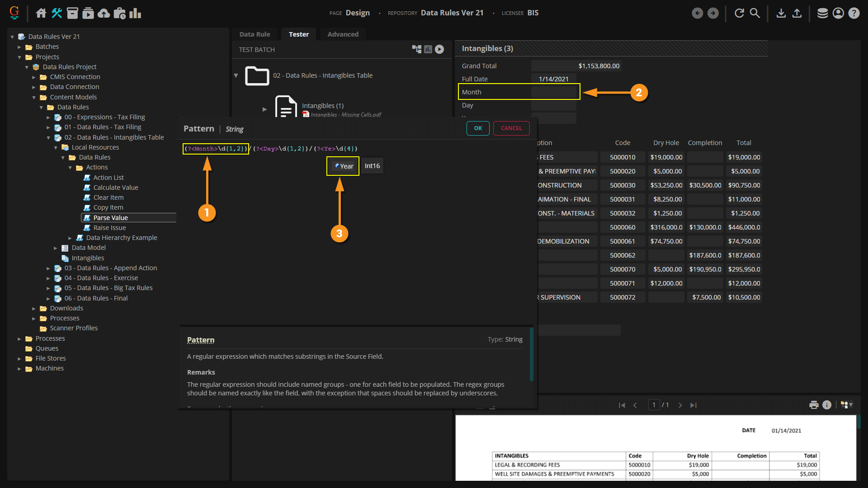Switch to the Data Rule tab
This screenshot has width=868, height=488.
pos(255,34)
